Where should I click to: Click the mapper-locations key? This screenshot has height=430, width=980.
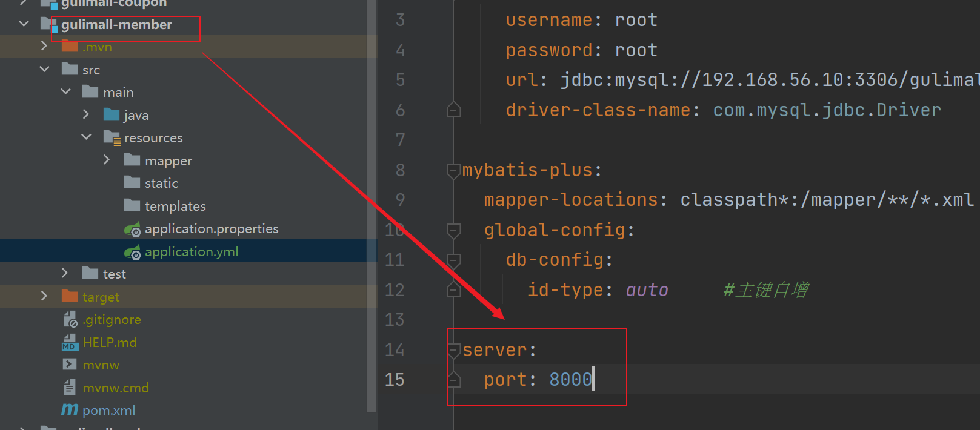571,200
